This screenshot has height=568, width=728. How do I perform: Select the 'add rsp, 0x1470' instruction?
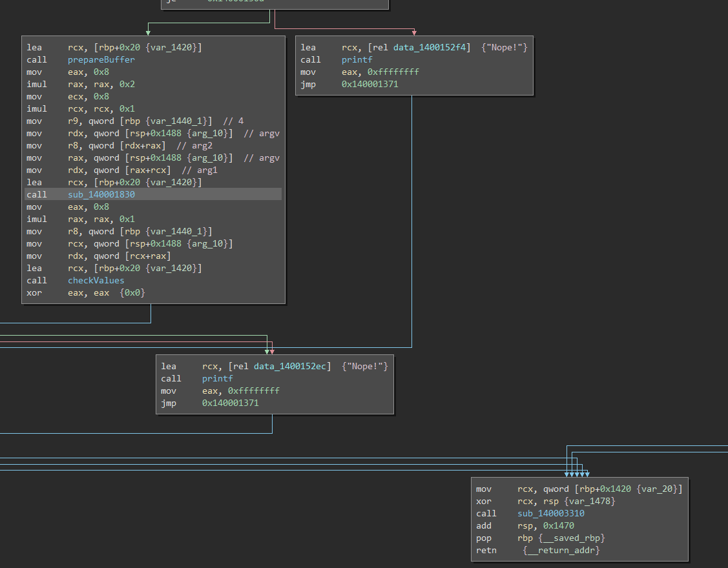click(525, 526)
